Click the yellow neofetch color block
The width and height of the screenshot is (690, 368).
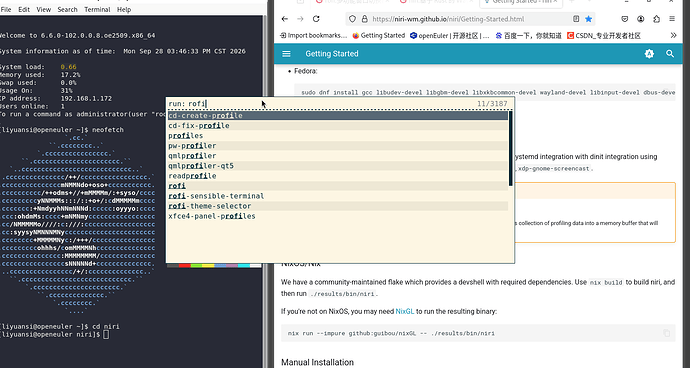(209, 265)
